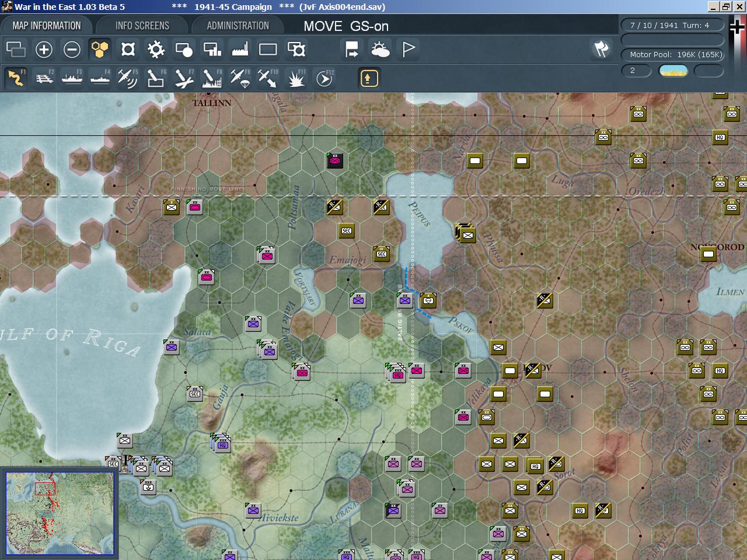The image size is (747, 560).
Task: Click the number 2 indicator field
Action: coord(636,71)
